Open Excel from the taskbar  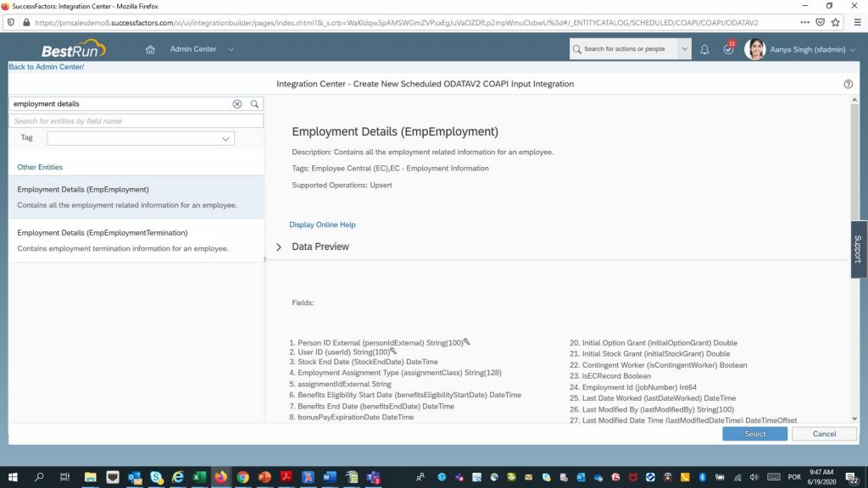pos(199,477)
